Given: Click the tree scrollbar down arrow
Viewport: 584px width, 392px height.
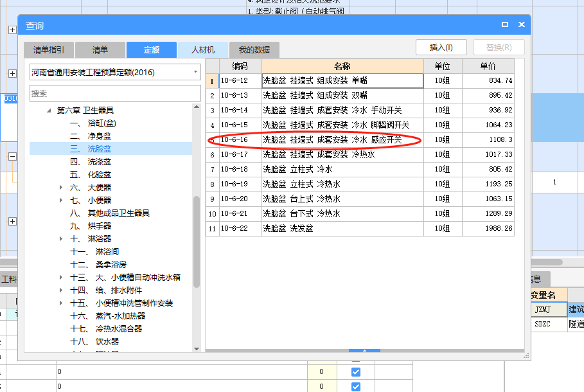Looking at the screenshot, I should click(x=197, y=349).
